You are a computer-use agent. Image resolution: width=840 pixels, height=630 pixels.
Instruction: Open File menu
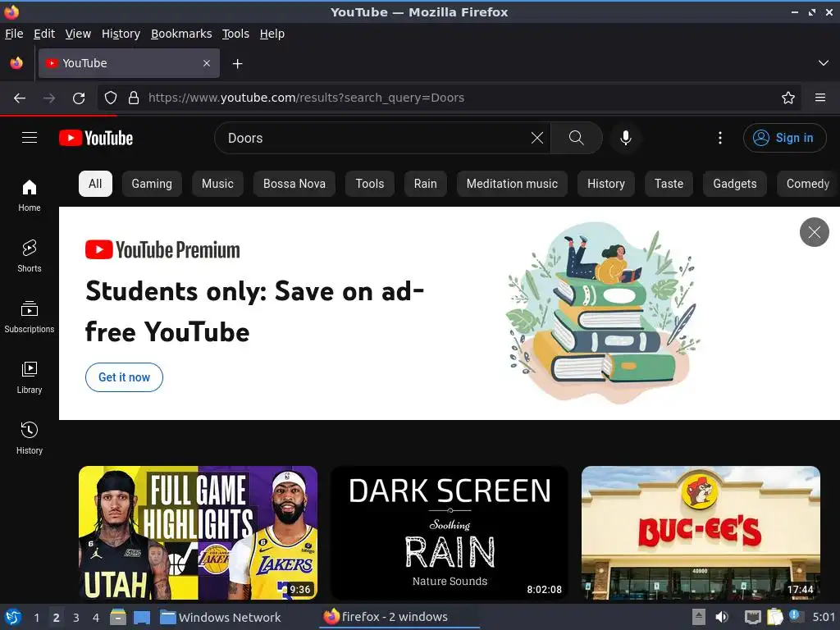pos(14,34)
